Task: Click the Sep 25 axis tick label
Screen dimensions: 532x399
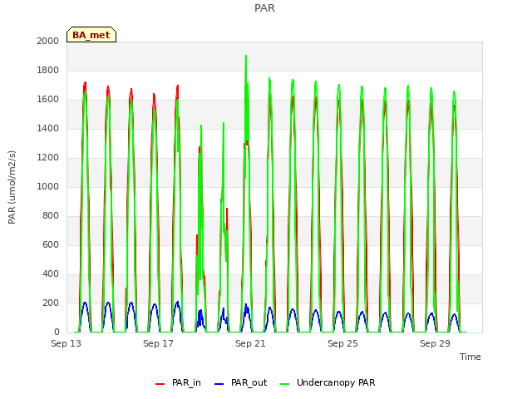Action: pos(342,343)
